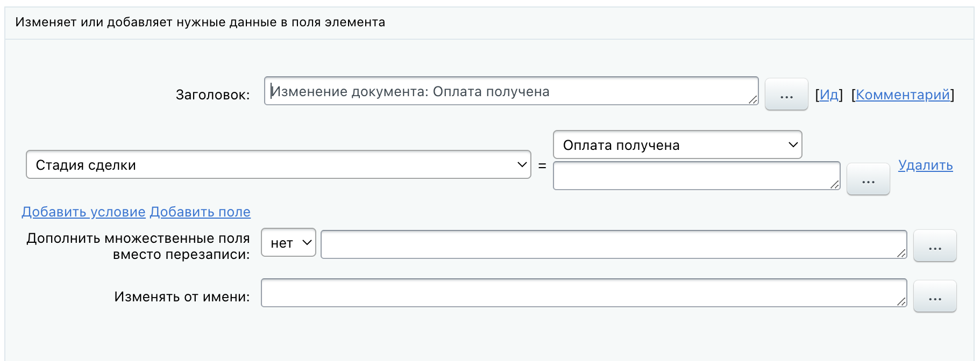Image resolution: width=980 pixels, height=361 pixels.
Task: Click ellipsis button next to Изменять от имени
Action: point(934,297)
